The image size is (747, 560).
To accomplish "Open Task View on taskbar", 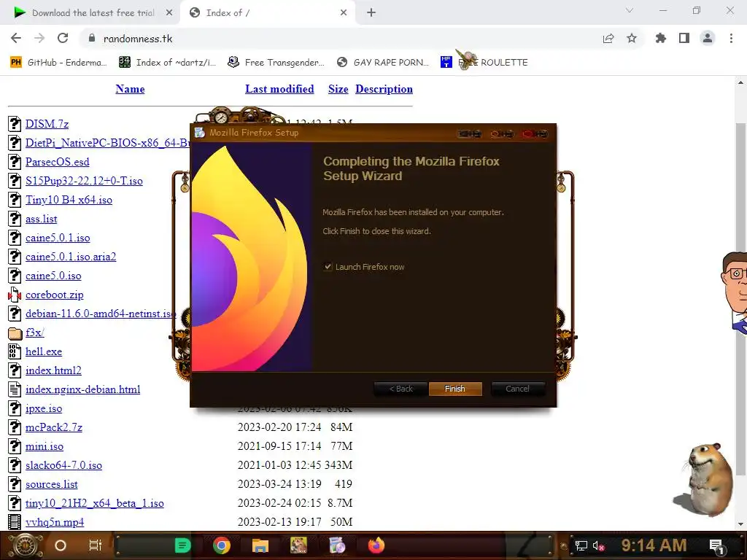I will tap(96, 545).
